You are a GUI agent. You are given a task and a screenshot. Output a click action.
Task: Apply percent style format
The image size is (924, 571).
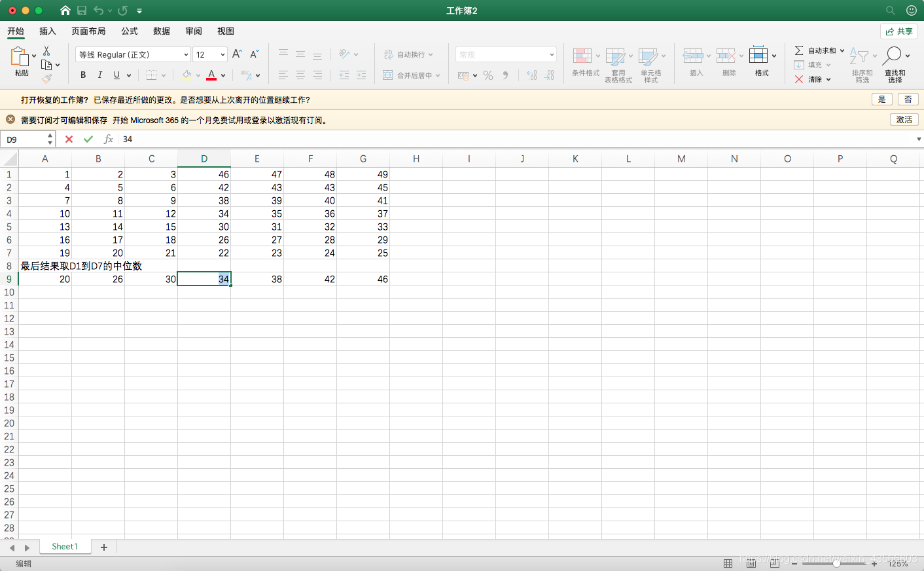coord(488,75)
